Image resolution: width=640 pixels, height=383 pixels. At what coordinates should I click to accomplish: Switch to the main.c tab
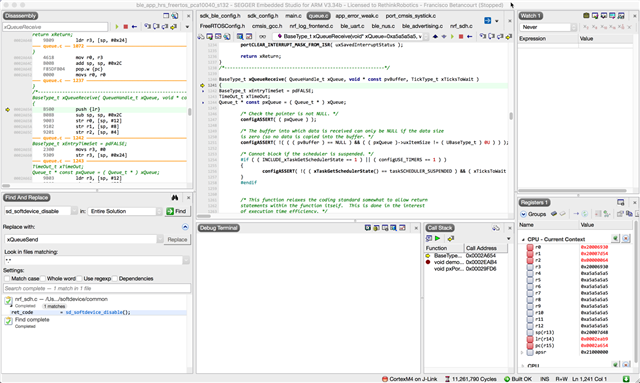point(293,16)
